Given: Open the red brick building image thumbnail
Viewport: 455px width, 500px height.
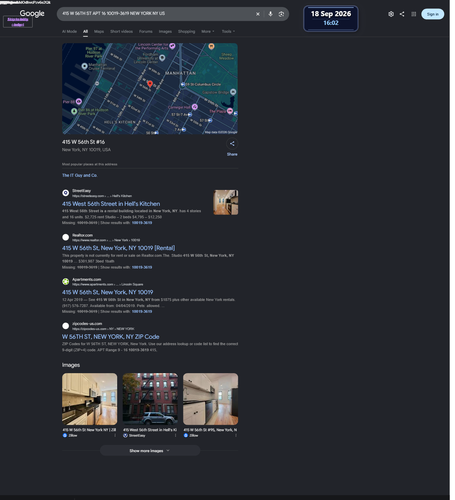Looking at the screenshot, I should (150, 399).
